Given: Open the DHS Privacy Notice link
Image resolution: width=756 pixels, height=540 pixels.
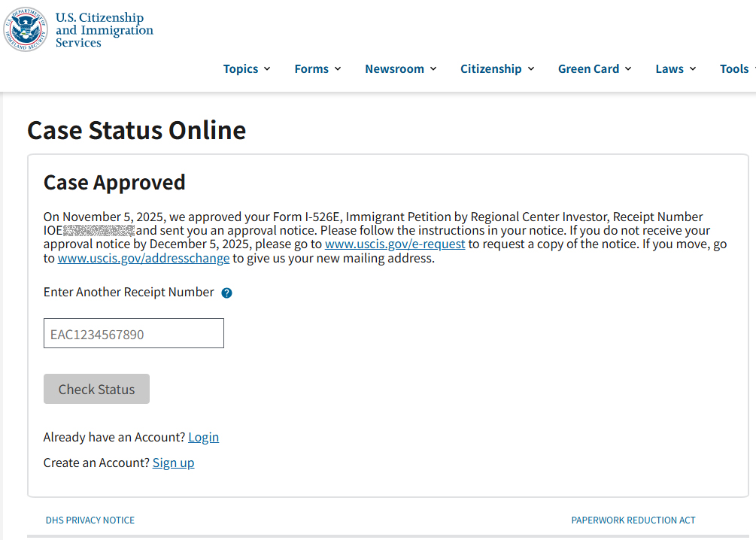Looking at the screenshot, I should coord(90,520).
